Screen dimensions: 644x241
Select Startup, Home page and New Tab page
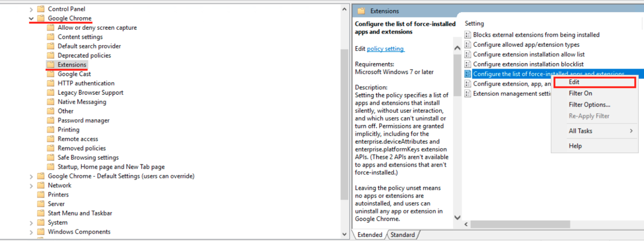[111, 167]
